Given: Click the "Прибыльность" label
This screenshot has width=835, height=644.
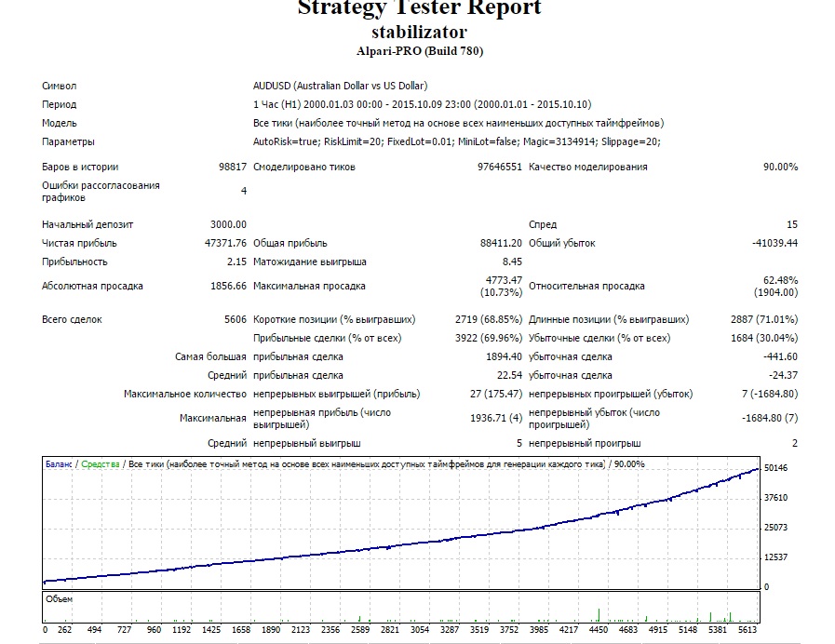Looking at the screenshot, I should pos(74,262).
